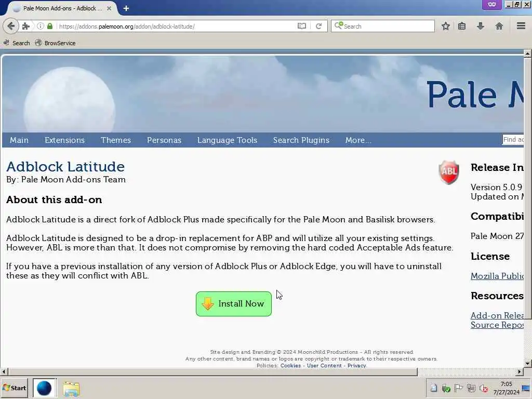Viewport: 532px width, 399px height.
Task: Open the BrowService bookmark
Action: coord(55,43)
